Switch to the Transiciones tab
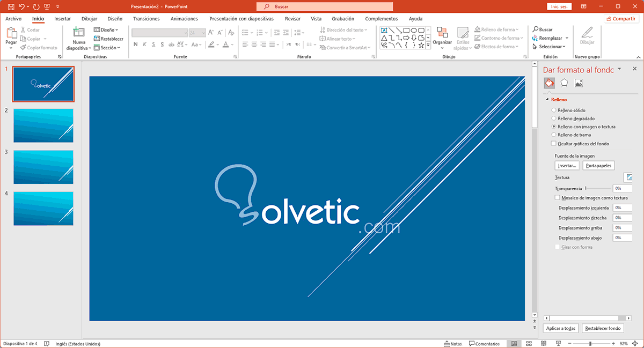 click(146, 19)
